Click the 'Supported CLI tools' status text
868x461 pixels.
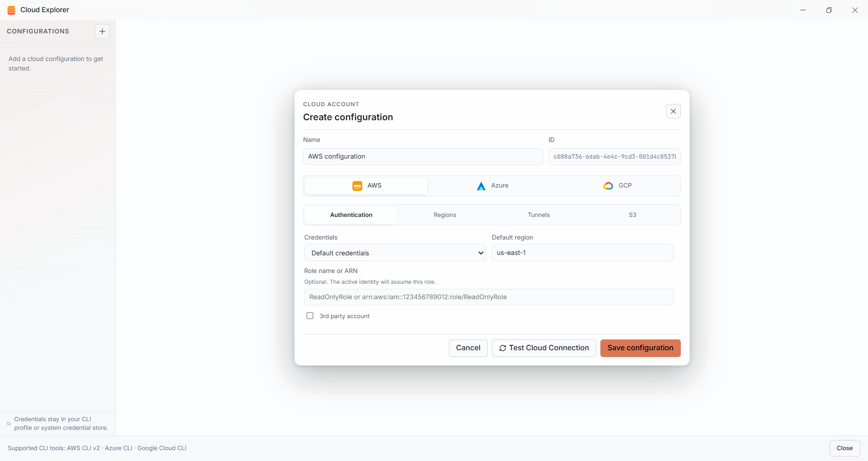click(x=97, y=448)
